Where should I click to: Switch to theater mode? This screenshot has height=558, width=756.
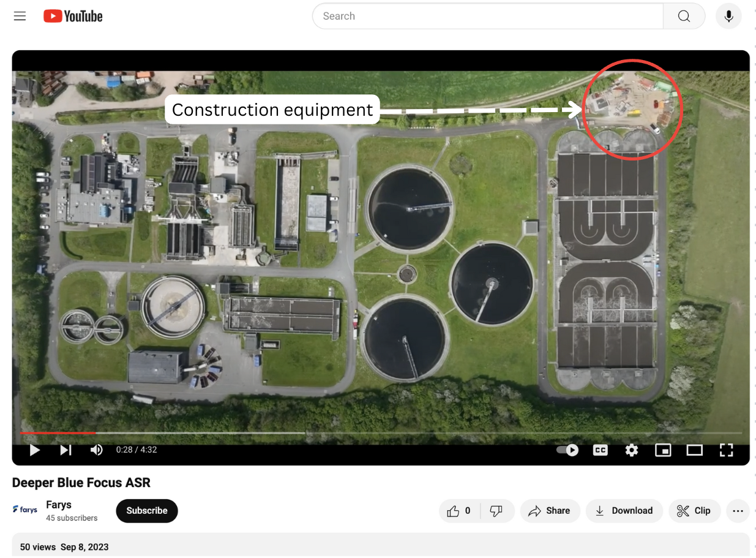coord(694,450)
